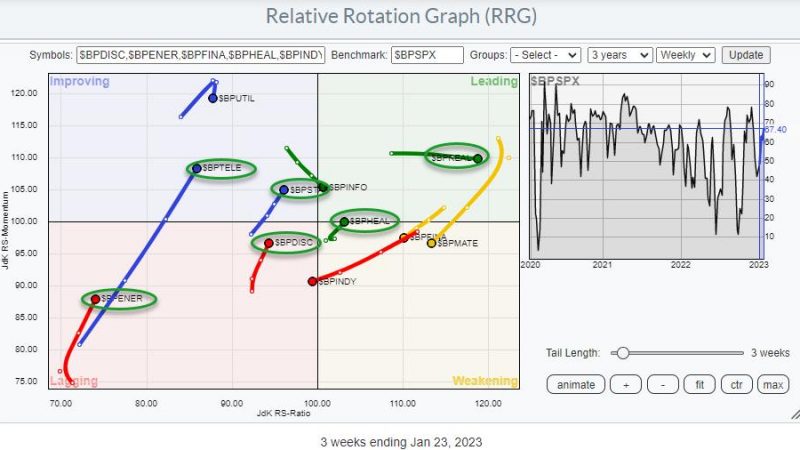Click the animate button
Viewport: 800px width, 450px height.
[x=576, y=385]
